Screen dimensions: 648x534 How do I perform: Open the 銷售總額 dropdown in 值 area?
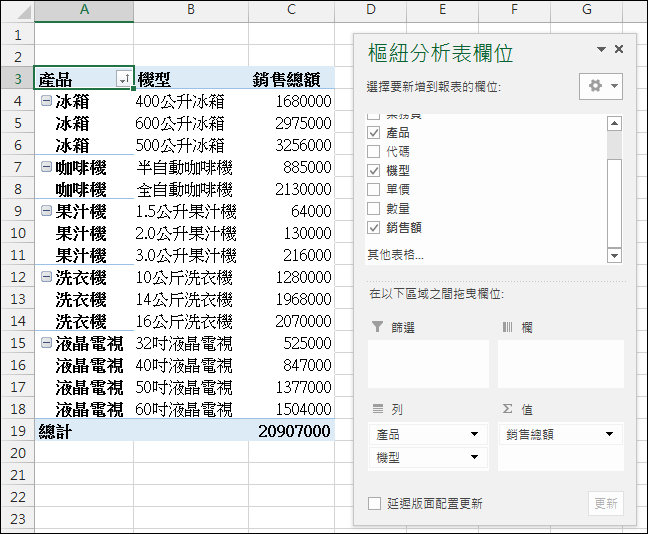(x=610, y=434)
